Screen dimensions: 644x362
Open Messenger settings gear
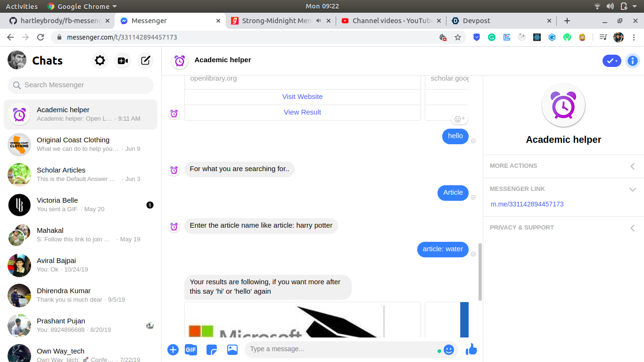click(x=99, y=61)
